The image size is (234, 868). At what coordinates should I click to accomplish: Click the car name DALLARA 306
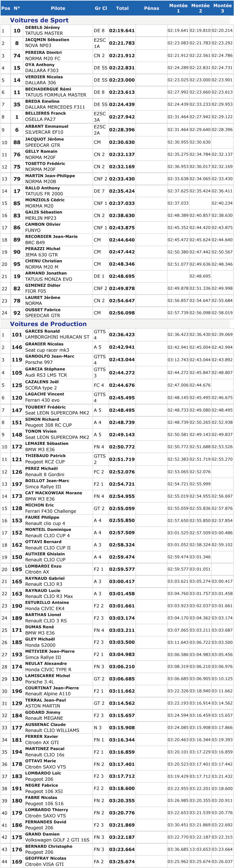(41, 82)
